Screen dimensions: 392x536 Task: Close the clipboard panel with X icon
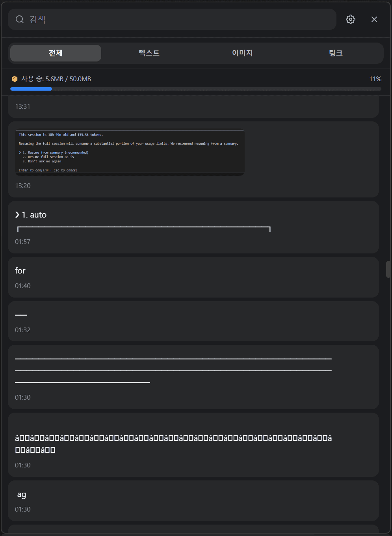(374, 19)
